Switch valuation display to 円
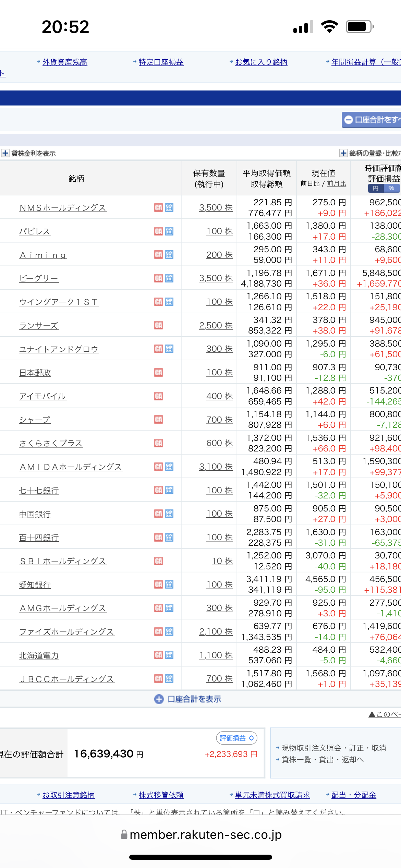This screenshot has height=868, width=401. click(x=376, y=188)
